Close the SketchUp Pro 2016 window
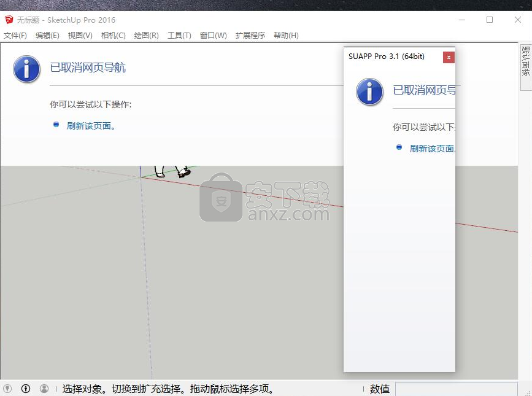The height and width of the screenshot is (396, 532). (518, 20)
